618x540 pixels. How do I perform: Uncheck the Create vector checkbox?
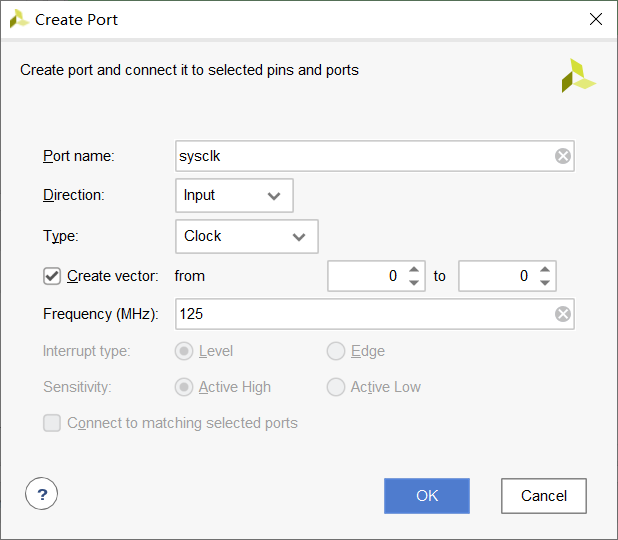pos(52,276)
